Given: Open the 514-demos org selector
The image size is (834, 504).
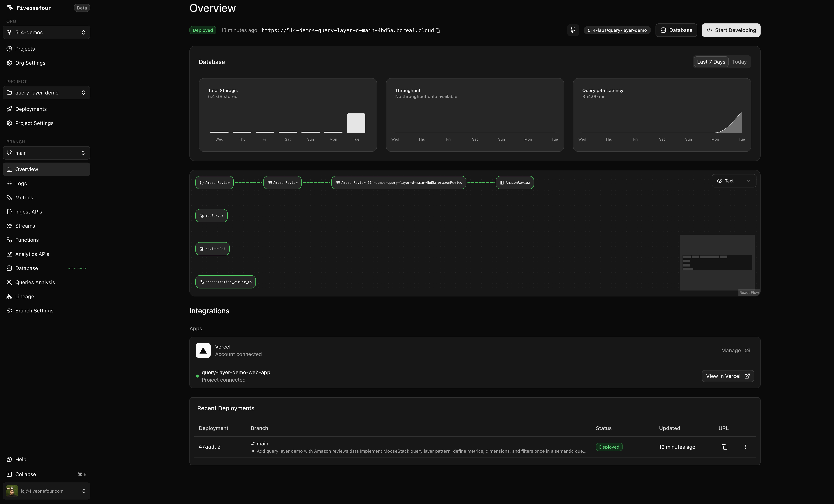Looking at the screenshot, I should point(46,33).
